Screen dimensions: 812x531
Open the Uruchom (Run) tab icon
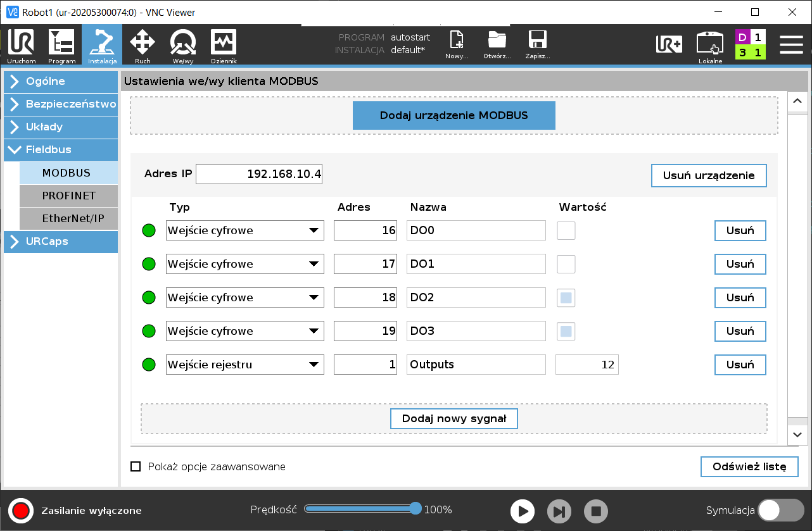pyautogui.click(x=22, y=46)
